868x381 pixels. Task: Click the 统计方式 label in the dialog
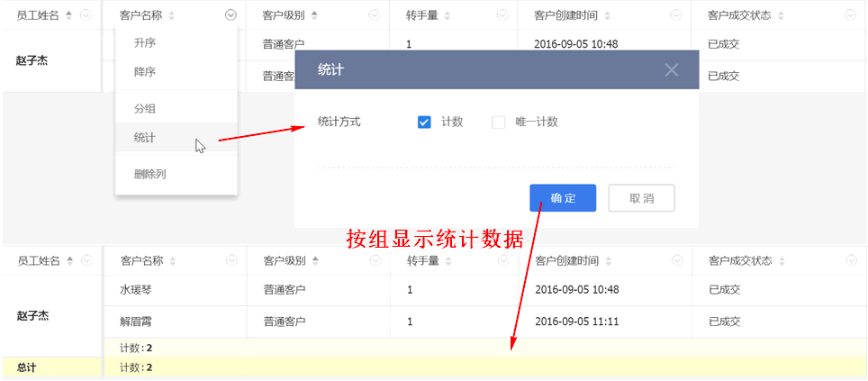(x=339, y=122)
